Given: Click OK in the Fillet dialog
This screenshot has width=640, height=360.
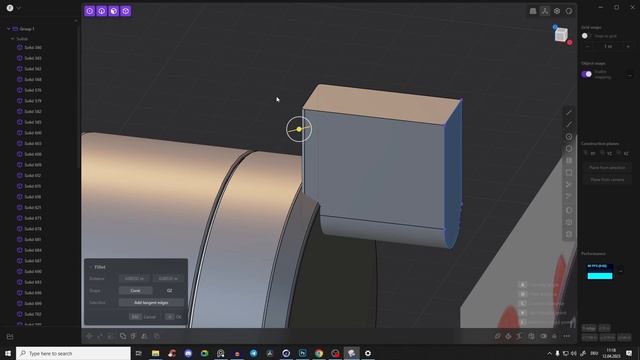Looking at the screenshot, I should click(x=174, y=317).
